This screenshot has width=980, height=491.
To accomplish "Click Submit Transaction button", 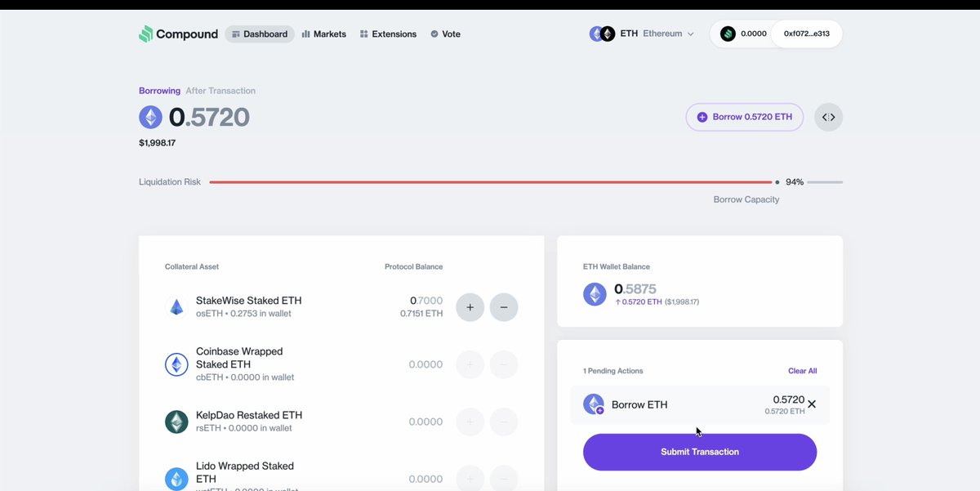I will (700, 452).
